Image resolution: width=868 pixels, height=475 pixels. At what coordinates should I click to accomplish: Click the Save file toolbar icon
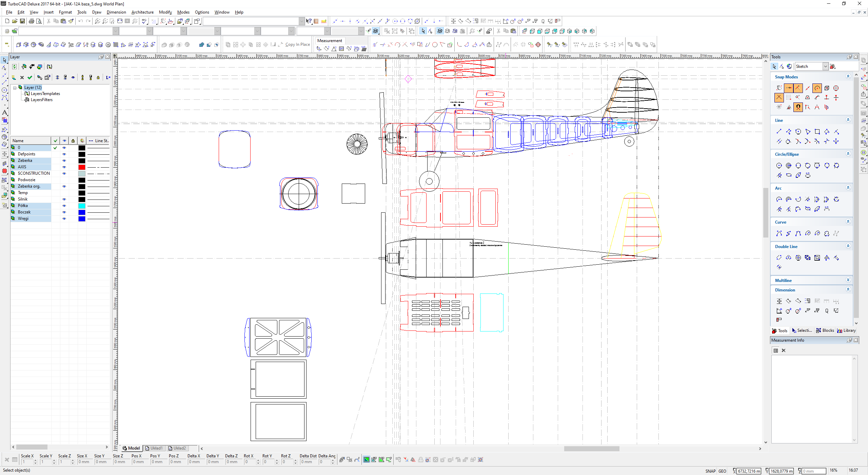[x=22, y=21]
